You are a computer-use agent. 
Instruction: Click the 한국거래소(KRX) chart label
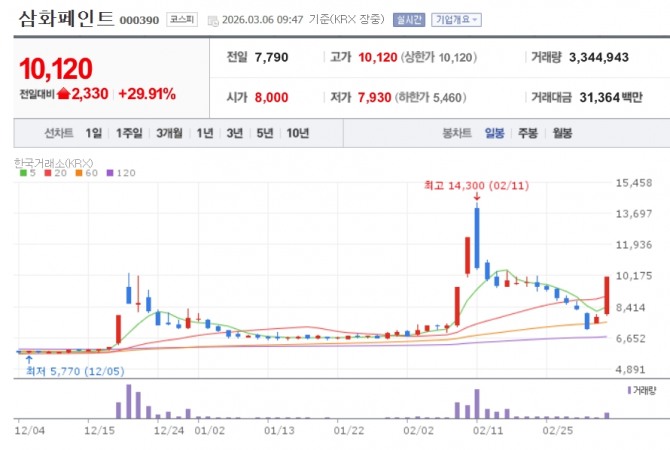[x=53, y=163]
